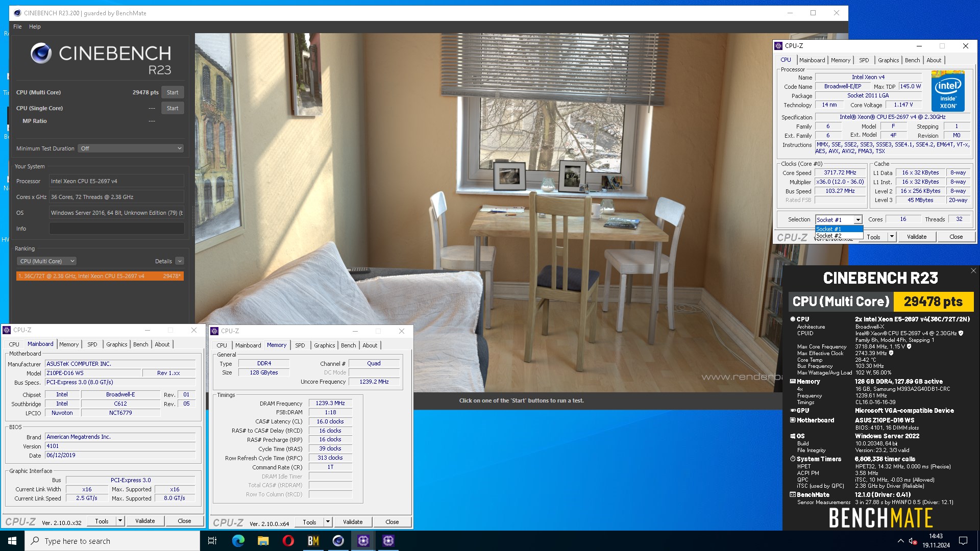Viewport: 980px width, 551px height.
Task: Select the orange ranking entry 36C/72T Xeon
Action: (x=100, y=276)
